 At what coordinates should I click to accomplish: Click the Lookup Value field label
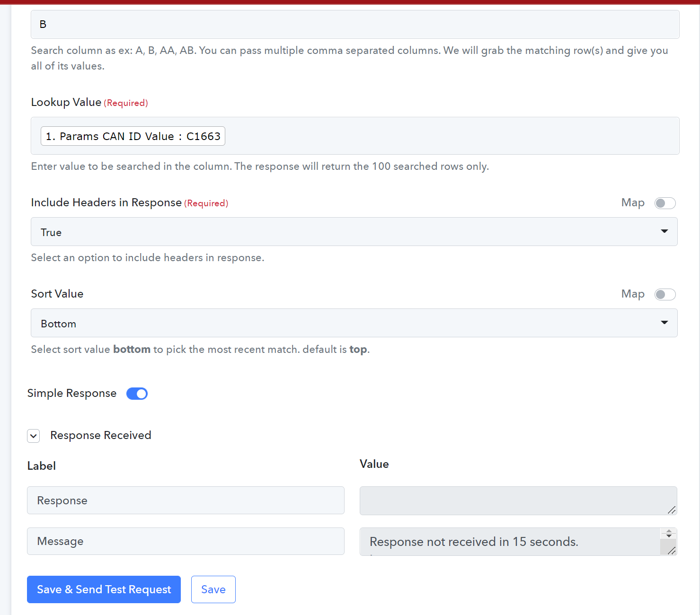(66, 102)
